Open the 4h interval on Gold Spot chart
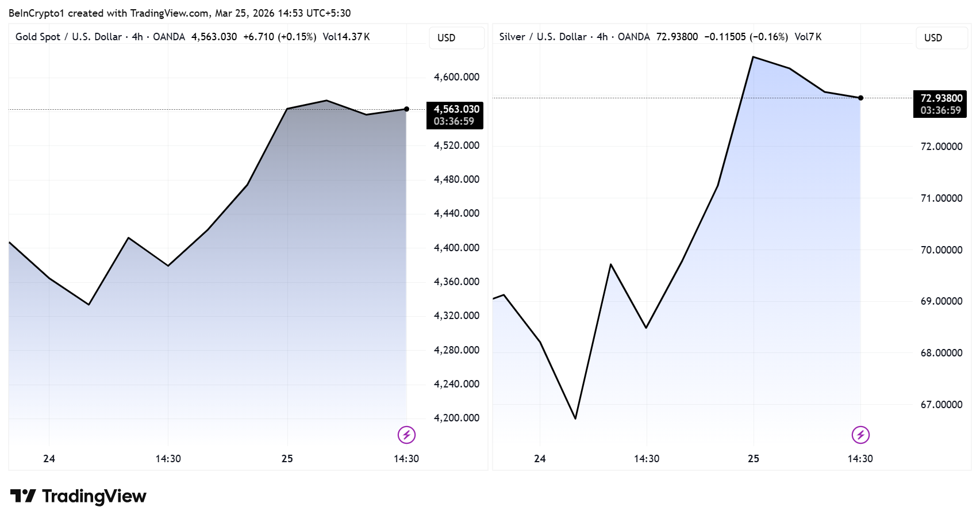 (137, 37)
